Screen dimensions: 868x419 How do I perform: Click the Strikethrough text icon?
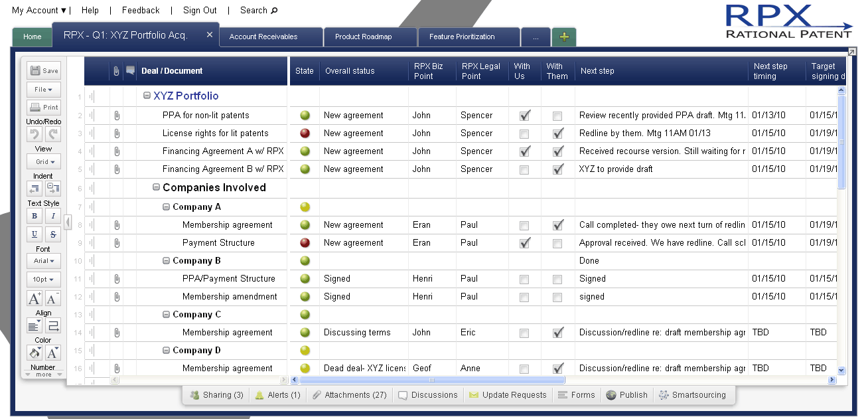point(53,234)
